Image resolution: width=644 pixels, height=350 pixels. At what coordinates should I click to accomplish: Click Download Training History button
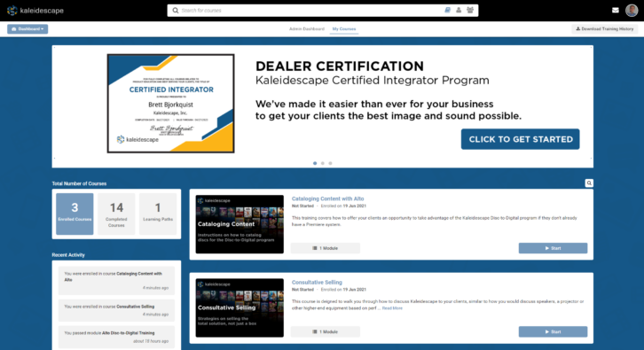[x=605, y=28]
